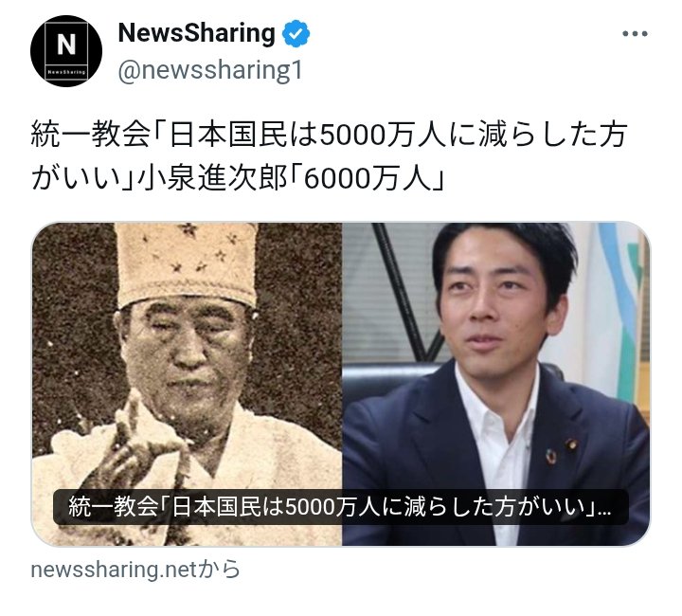Image resolution: width=682 pixels, height=616 pixels.
Task: Open the sepia left photo in the card
Action: [x=187, y=384]
